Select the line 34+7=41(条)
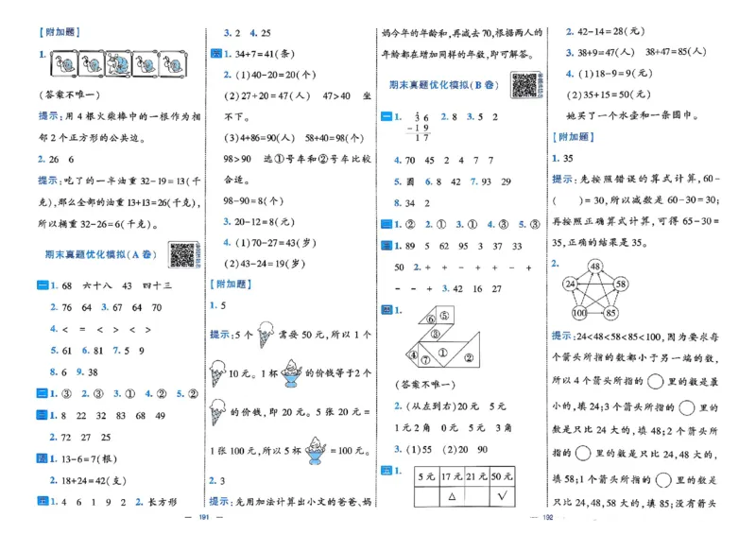Viewport: 756px width, 535px height. pos(265,54)
